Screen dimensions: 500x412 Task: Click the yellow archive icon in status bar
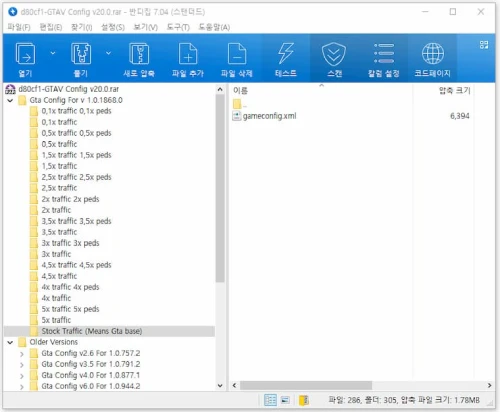(x=304, y=400)
